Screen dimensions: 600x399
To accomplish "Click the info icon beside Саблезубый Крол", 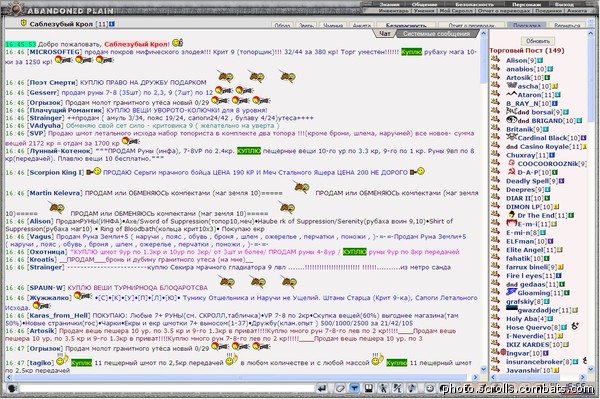I will click(x=112, y=24).
